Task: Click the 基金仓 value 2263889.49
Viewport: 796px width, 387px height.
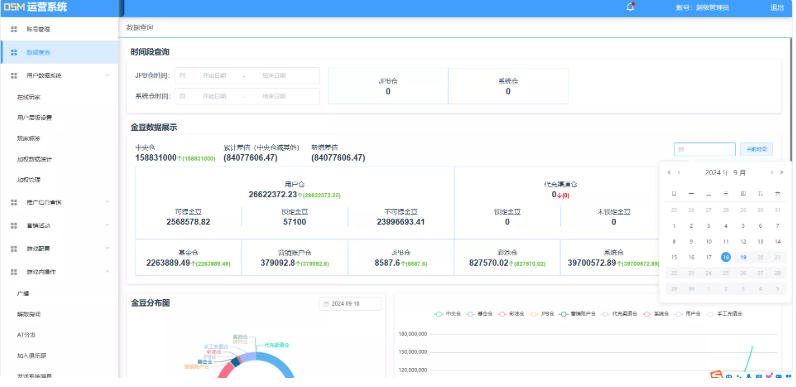Action: pos(168,263)
